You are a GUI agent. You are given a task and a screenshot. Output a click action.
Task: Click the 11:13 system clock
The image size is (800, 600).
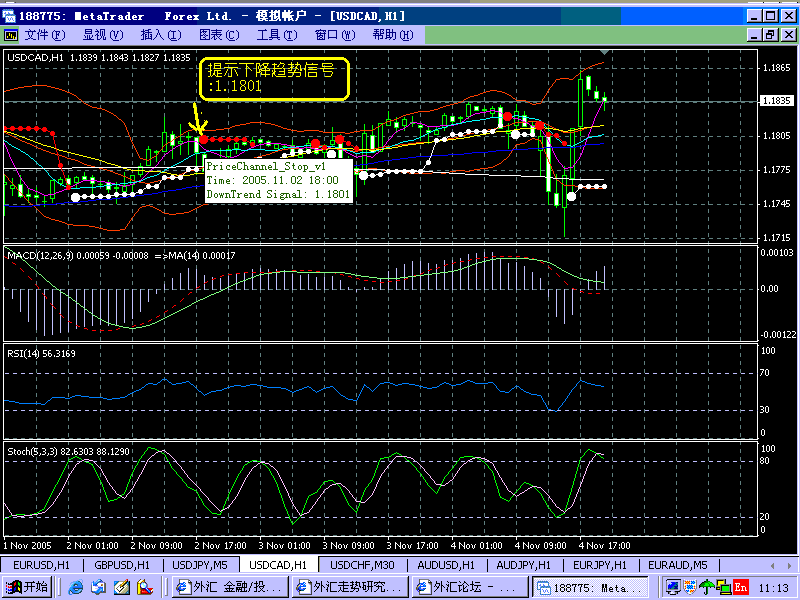tap(773, 588)
